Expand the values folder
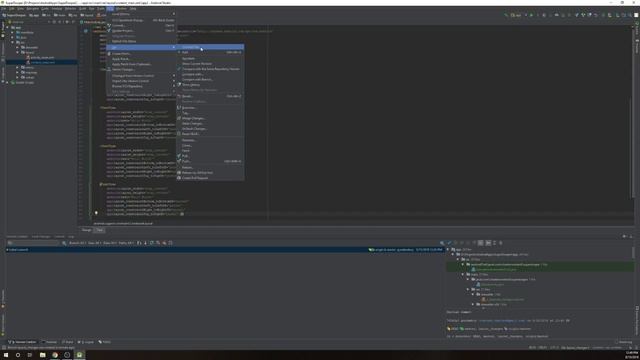 pos(18,77)
